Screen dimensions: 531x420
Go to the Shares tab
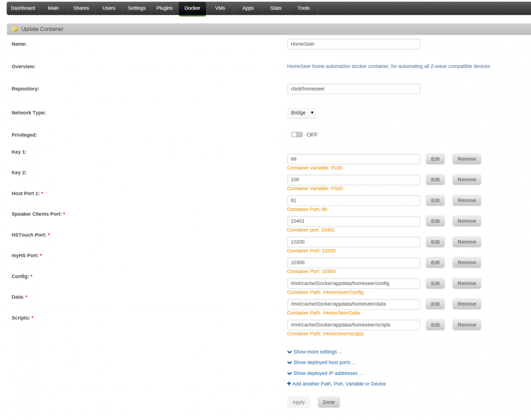click(81, 8)
